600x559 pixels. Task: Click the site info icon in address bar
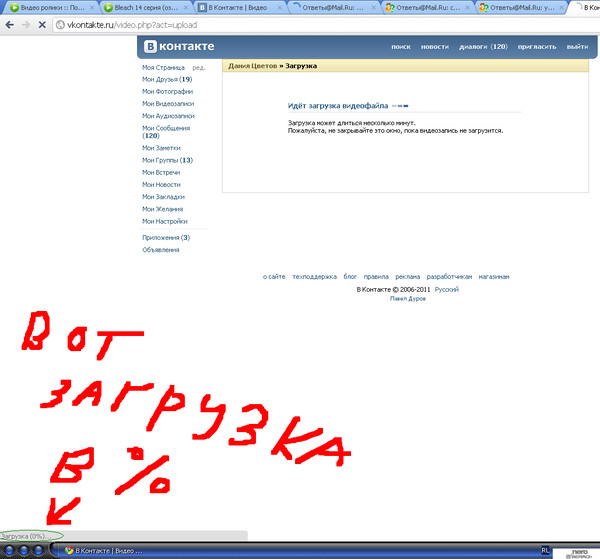(x=60, y=25)
